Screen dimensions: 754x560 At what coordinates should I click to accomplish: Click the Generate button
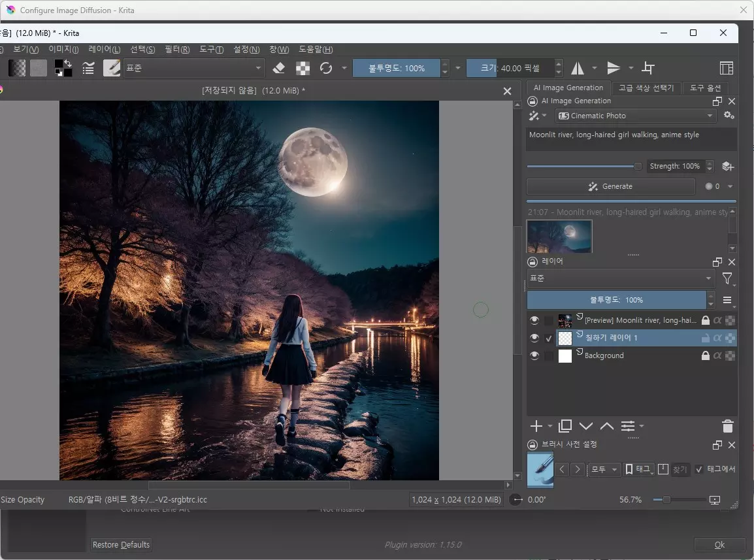(x=611, y=186)
